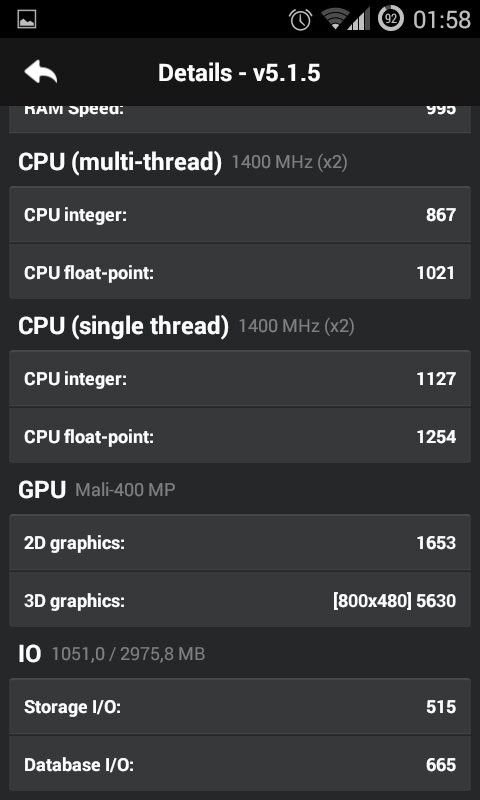Tap the 3D graphics [800x480] row
Screen dimensions: 480x800
[x=240, y=599]
